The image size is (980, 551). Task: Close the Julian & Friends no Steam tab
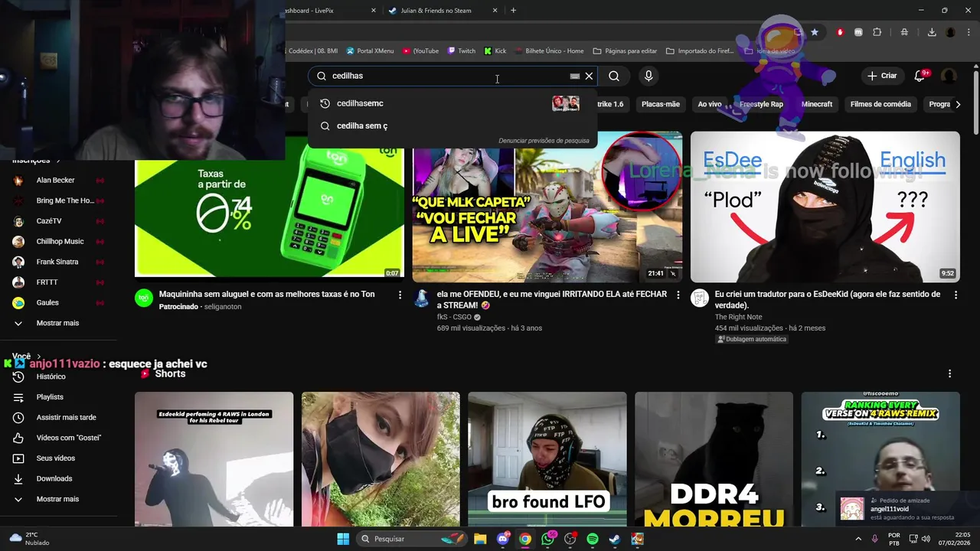[495, 10]
